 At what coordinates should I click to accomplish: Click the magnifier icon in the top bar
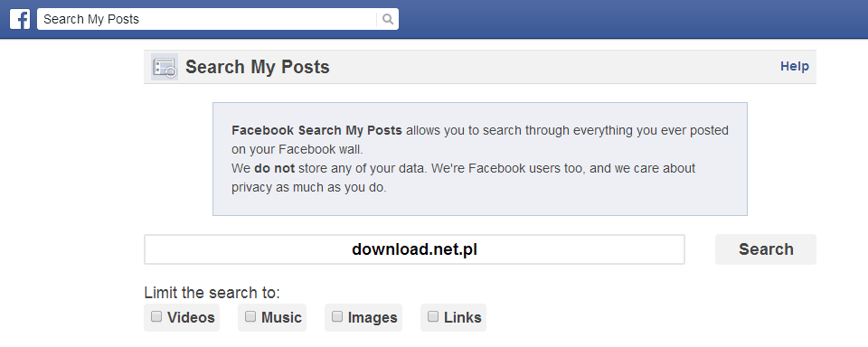point(388,19)
